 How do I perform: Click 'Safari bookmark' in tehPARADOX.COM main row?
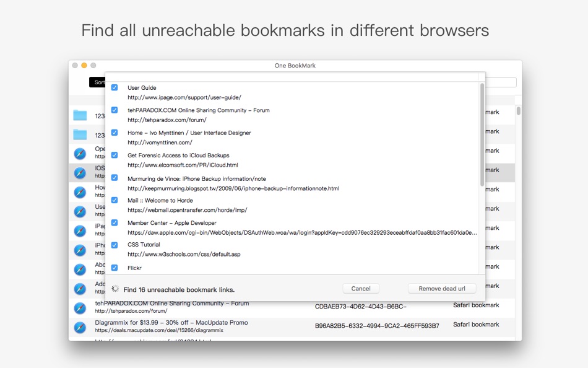[x=476, y=305]
